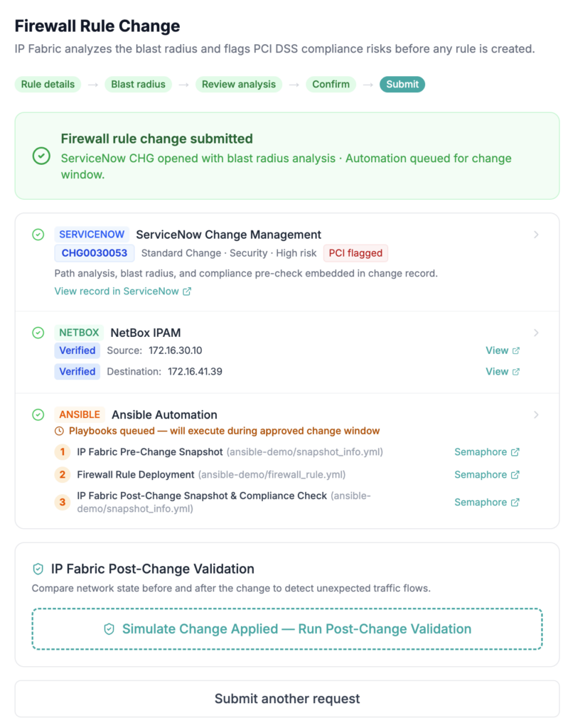Viewport: 585px width, 728px height.
Task: Click the NetBox green check status icon
Action: (38, 333)
